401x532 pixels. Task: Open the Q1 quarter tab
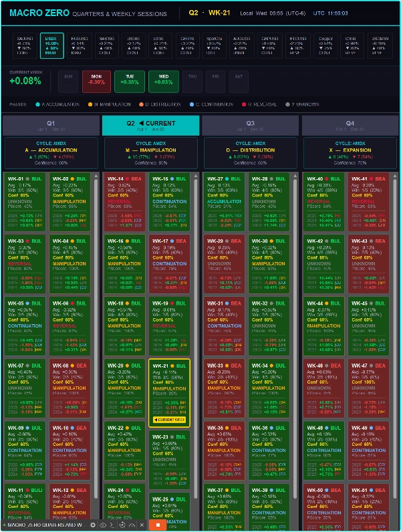[x=51, y=126]
